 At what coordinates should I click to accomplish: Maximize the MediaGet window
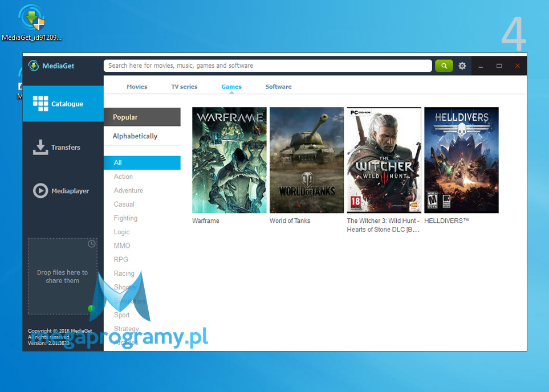tap(499, 66)
